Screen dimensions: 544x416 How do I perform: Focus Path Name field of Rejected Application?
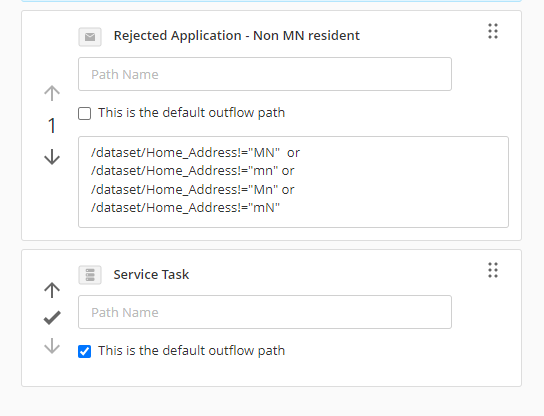click(x=265, y=74)
